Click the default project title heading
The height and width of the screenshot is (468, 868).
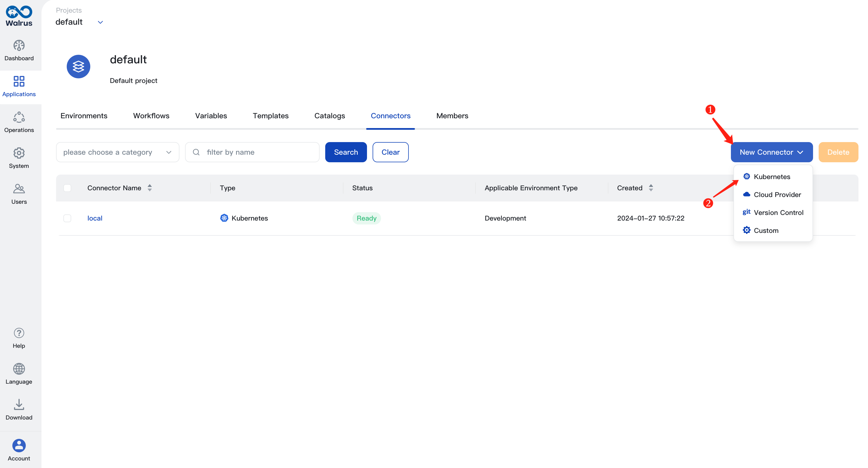pyautogui.click(x=128, y=60)
